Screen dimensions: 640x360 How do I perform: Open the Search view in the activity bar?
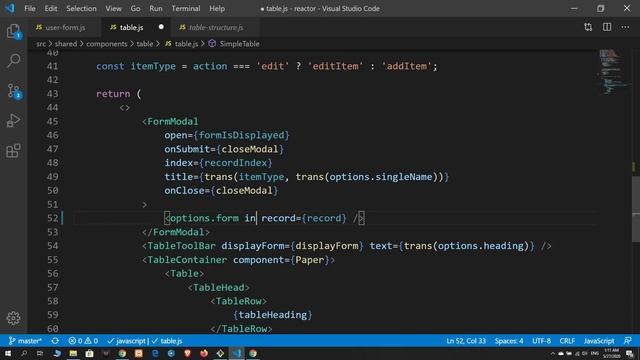(13, 61)
